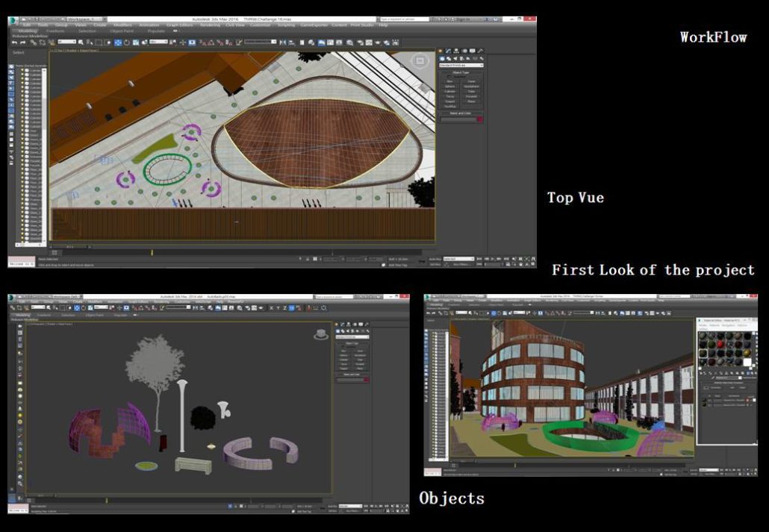Image resolution: width=769 pixels, height=532 pixels.
Task: Click Redo in the top 3ds Max window
Action: click(22, 43)
